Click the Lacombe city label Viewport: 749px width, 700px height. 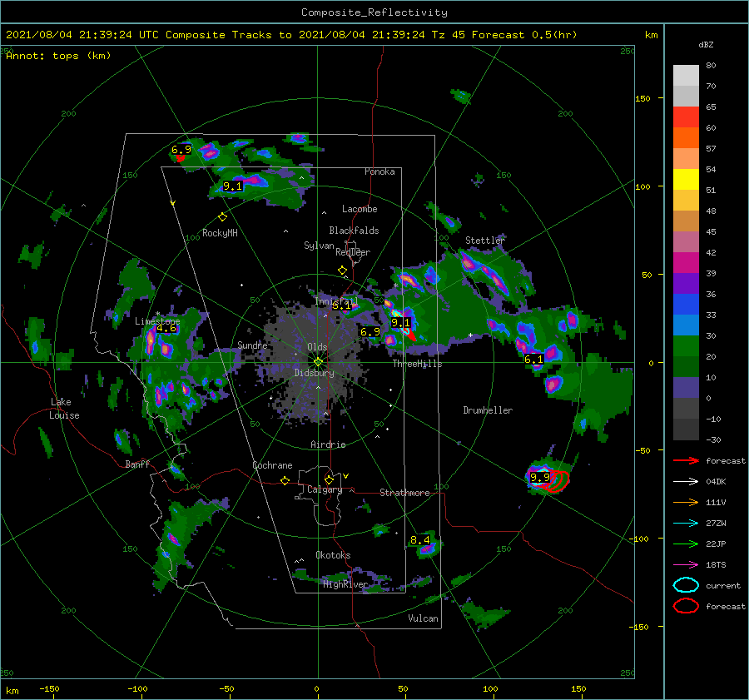pyautogui.click(x=360, y=209)
